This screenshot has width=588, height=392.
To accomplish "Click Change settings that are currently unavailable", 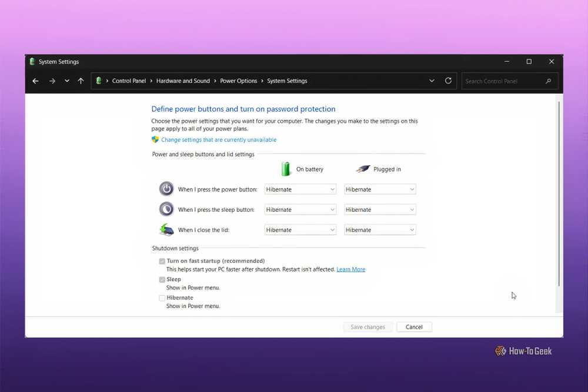I will 219,140.
